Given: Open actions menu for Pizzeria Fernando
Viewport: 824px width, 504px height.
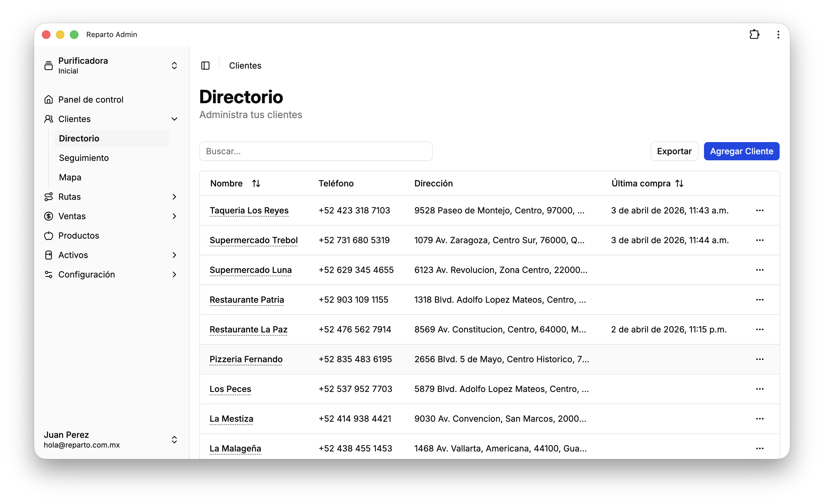Looking at the screenshot, I should click(760, 359).
